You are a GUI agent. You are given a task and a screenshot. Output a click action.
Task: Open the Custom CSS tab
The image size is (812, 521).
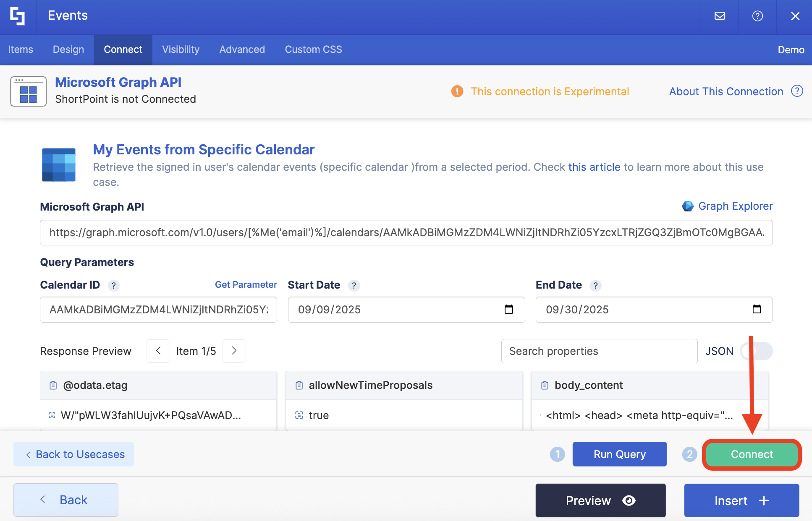point(313,49)
